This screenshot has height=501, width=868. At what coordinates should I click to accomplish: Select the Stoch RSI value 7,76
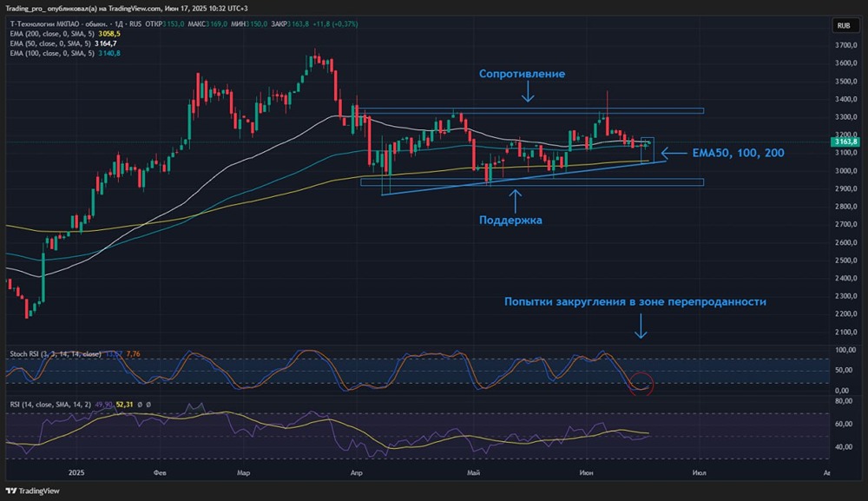pos(133,353)
